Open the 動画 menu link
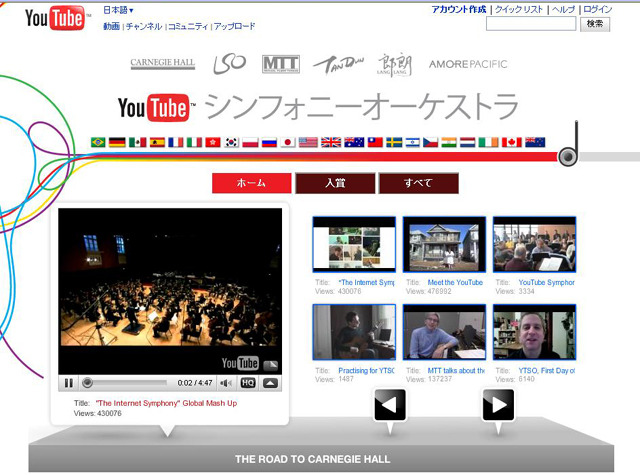This screenshot has height=475, width=640. (x=111, y=27)
